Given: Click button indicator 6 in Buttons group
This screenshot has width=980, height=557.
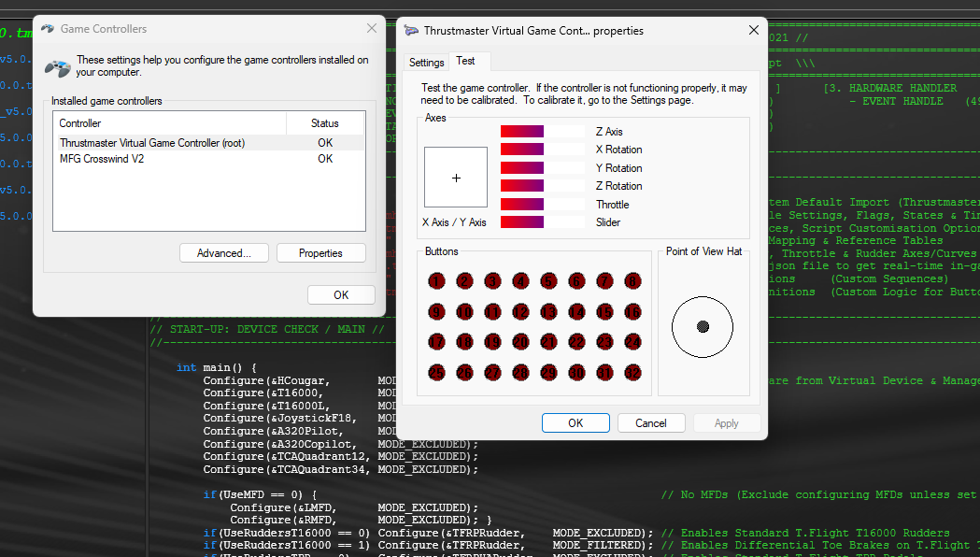Looking at the screenshot, I should (x=576, y=281).
